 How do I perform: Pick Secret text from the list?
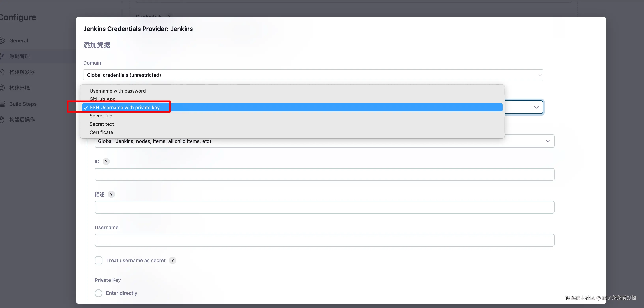point(101,124)
